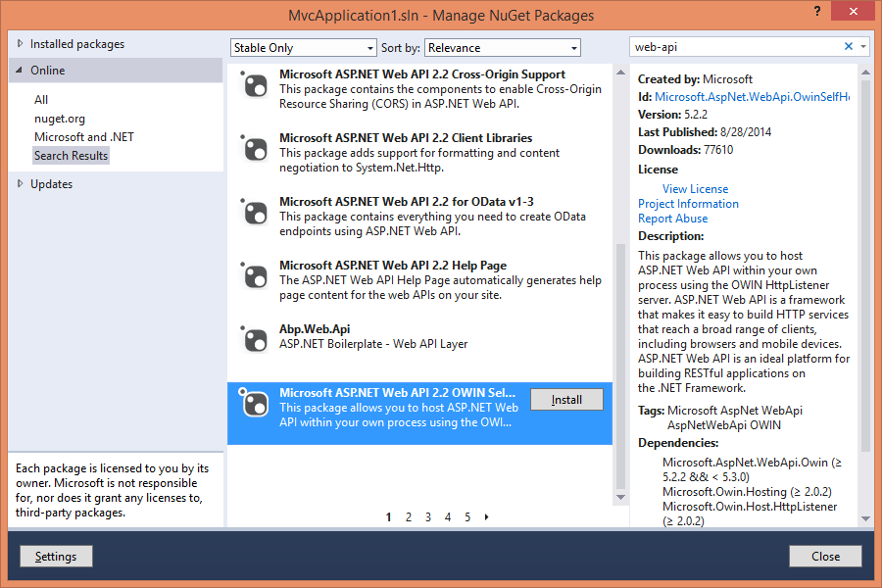Click the OData v1-3 package icon
This screenshot has height=588, width=882.
(255, 213)
